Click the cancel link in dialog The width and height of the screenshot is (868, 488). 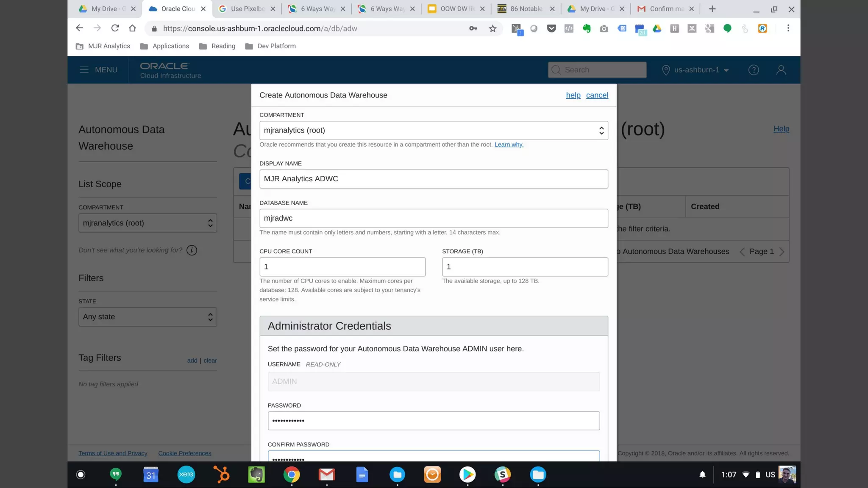(x=597, y=95)
